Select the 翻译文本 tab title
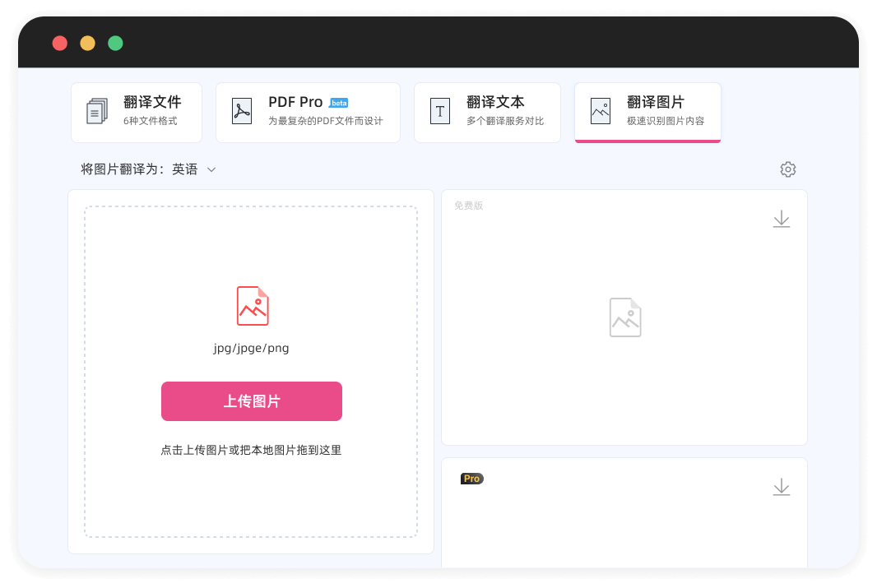The height and width of the screenshot is (588, 877). [x=495, y=102]
